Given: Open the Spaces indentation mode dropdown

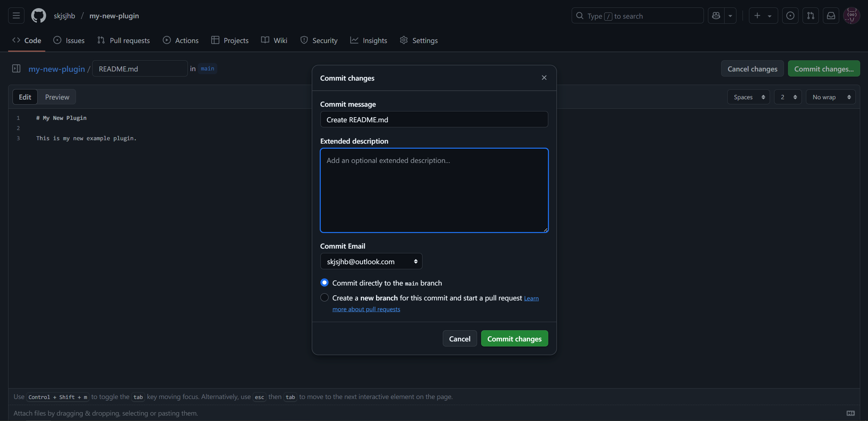Looking at the screenshot, I should [748, 97].
